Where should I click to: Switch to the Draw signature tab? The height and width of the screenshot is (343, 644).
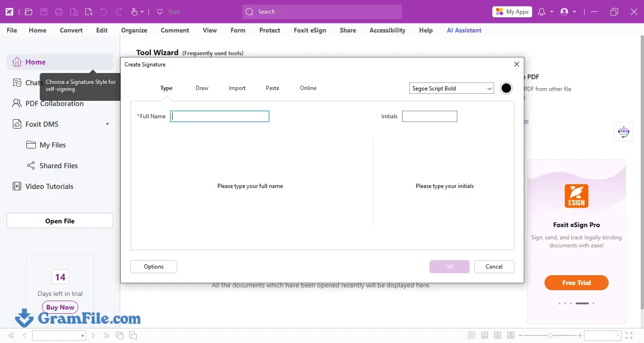(x=202, y=88)
